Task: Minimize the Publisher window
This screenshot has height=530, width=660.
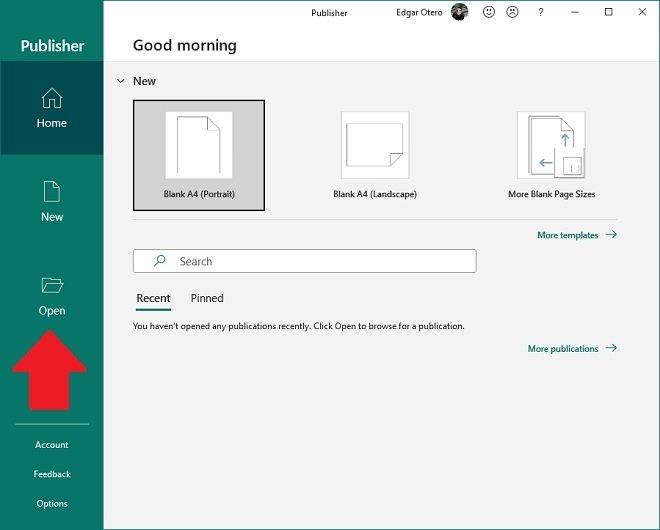Action: coord(575,12)
